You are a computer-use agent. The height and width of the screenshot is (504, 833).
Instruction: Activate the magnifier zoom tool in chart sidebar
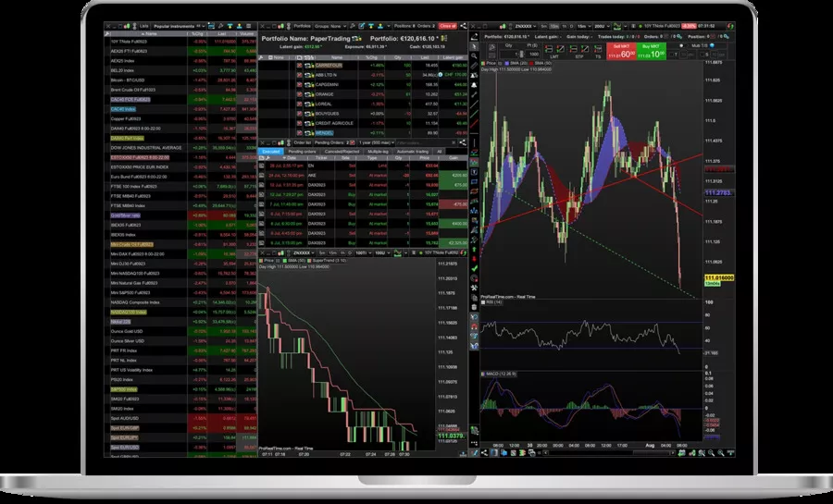[475, 55]
